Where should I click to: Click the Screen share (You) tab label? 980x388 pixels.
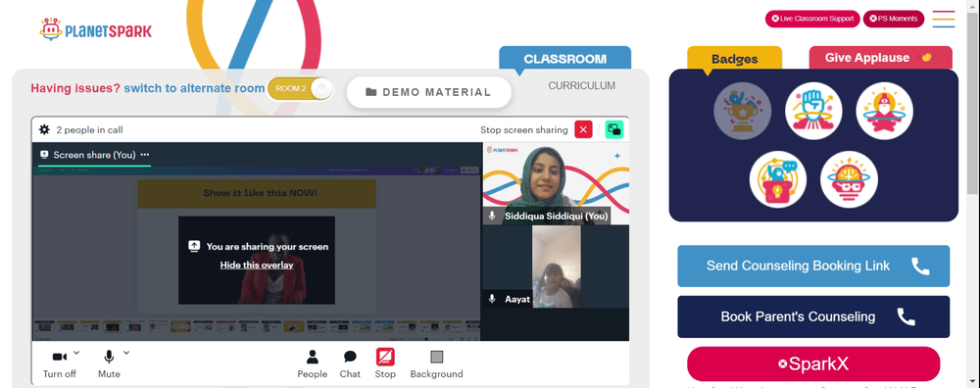coord(94,155)
